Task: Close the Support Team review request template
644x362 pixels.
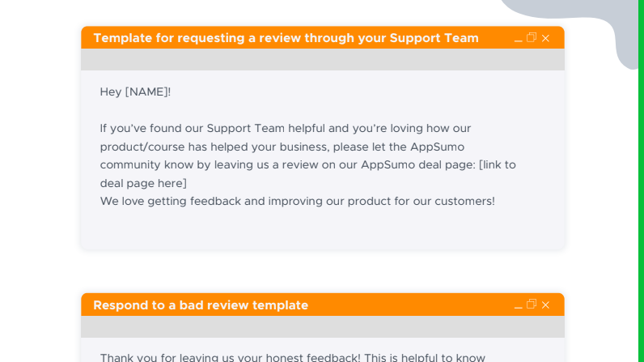Action: point(545,38)
